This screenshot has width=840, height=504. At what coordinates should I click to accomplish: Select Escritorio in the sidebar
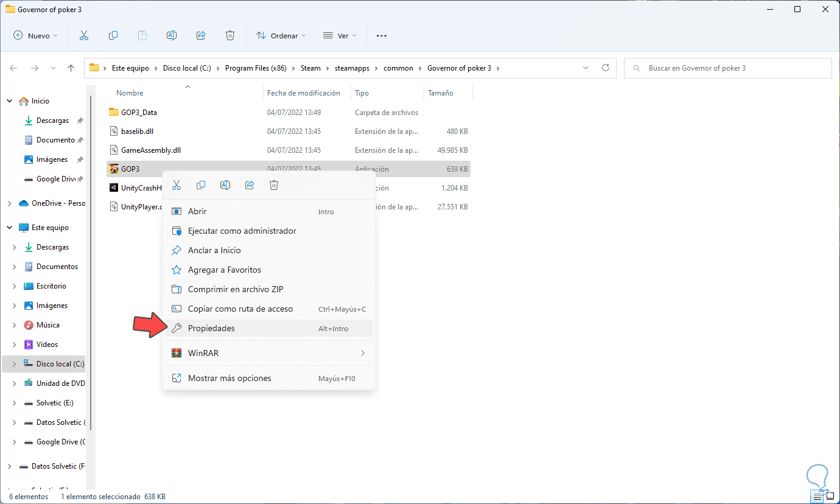(x=51, y=286)
